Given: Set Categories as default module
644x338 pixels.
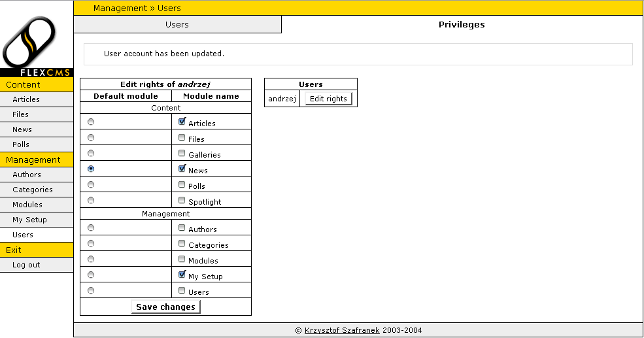Looking at the screenshot, I should click(91, 243).
